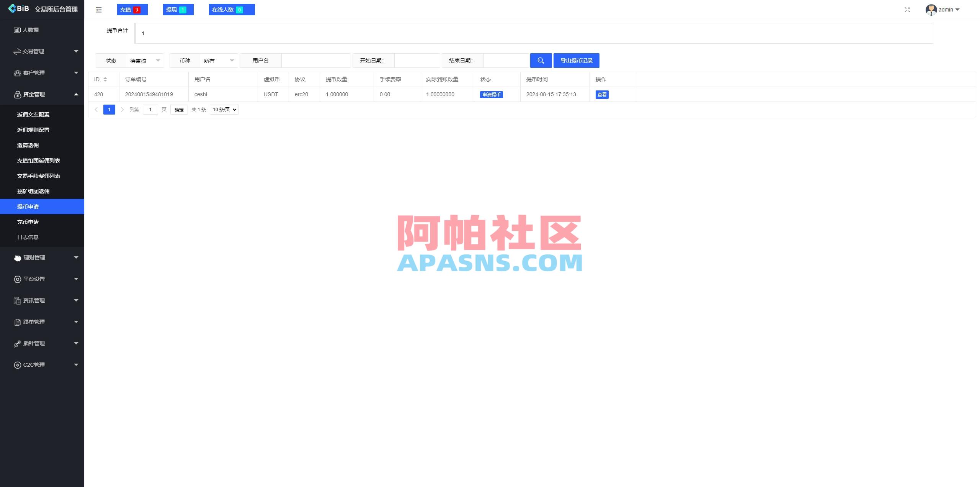Viewport: 980px width, 487px height.
Task: Run the search using the magnifier icon
Action: click(541, 60)
